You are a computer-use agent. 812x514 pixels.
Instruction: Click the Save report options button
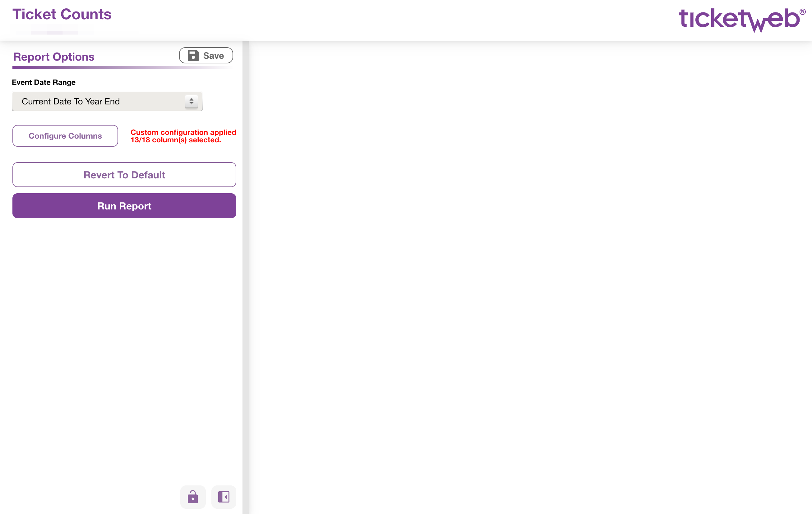[x=206, y=56]
